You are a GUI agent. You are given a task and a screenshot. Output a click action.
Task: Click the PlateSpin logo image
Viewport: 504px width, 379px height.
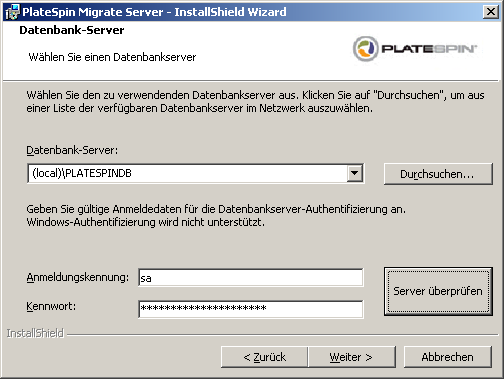[x=415, y=49]
